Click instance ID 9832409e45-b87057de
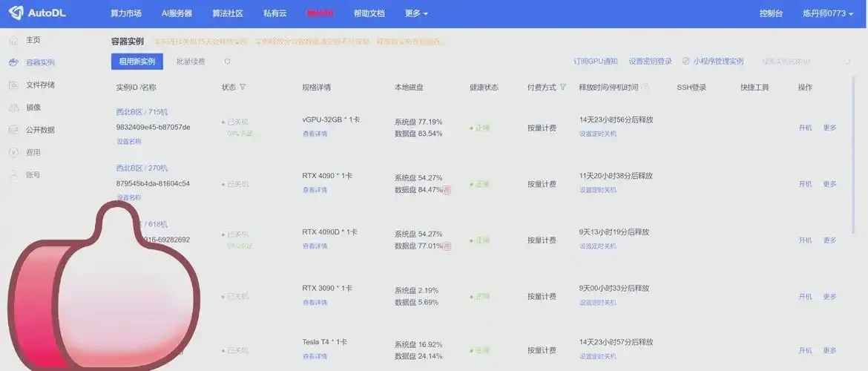This screenshot has width=868, height=371. click(x=154, y=127)
